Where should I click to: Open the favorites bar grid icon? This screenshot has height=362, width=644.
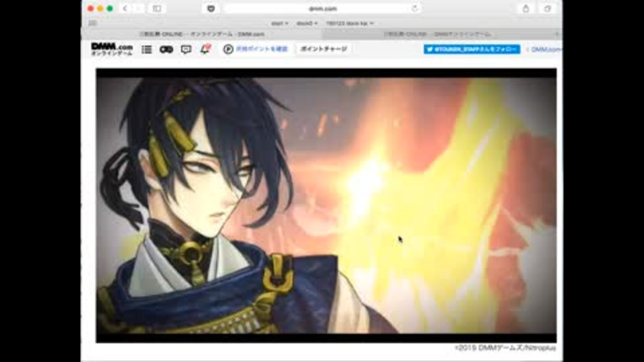point(93,23)
